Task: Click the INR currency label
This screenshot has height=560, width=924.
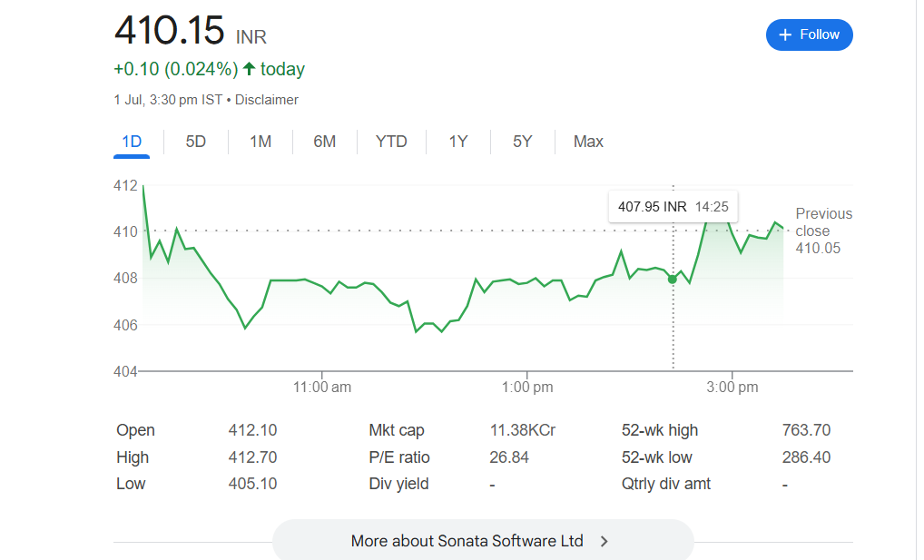Action: click(x=251, y=37)
